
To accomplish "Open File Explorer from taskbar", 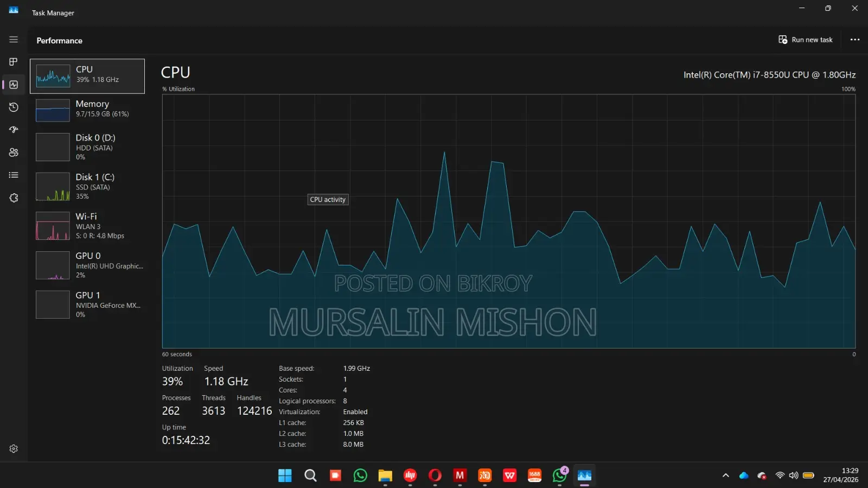I will (385, 476).
